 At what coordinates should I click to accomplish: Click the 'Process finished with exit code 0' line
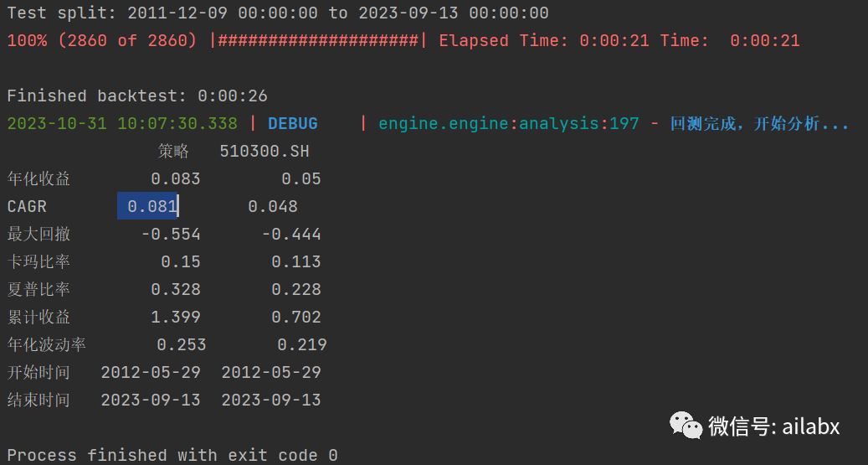[x=172, y=455]
